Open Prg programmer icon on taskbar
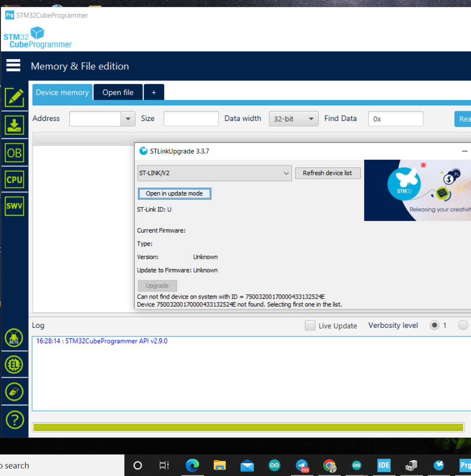Screen dimensions: 471x476 465,465
